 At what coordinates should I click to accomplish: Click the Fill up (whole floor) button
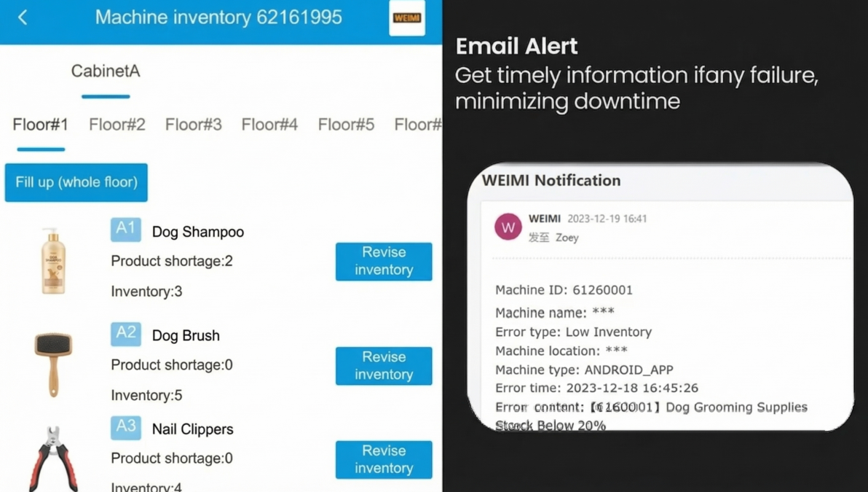tap(76, 182)
